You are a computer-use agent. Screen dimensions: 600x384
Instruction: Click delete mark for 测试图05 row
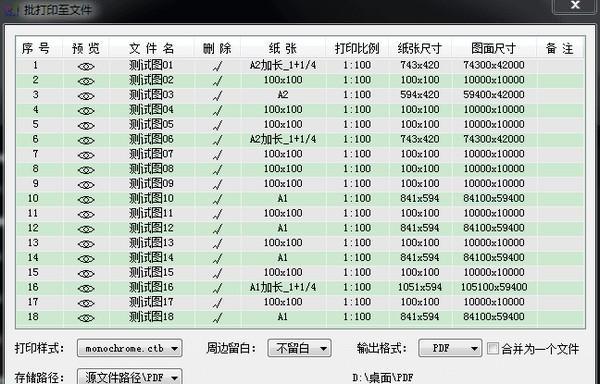[217, 125]
